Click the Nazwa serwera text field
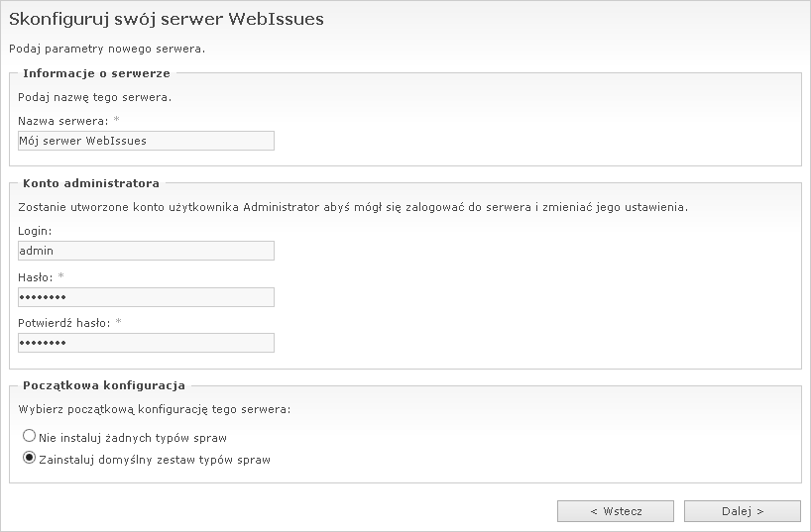Screen dimensions: 811x532 pos(146,141)
